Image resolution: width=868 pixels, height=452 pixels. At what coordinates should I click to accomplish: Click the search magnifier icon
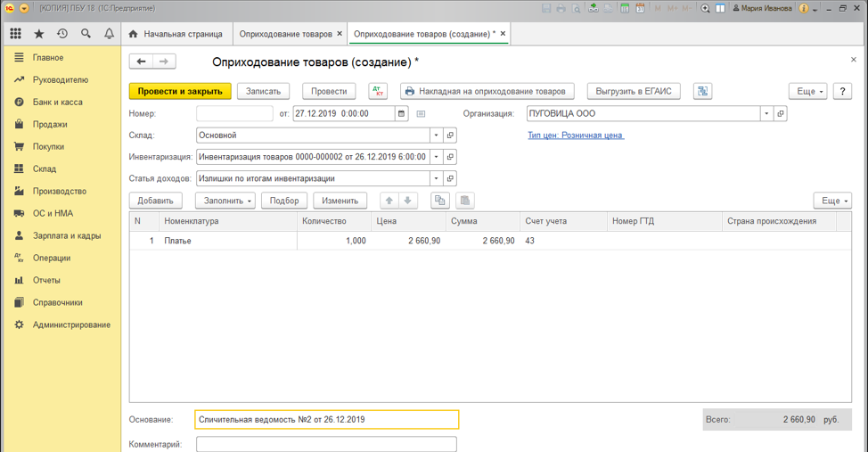click(86, 34)
